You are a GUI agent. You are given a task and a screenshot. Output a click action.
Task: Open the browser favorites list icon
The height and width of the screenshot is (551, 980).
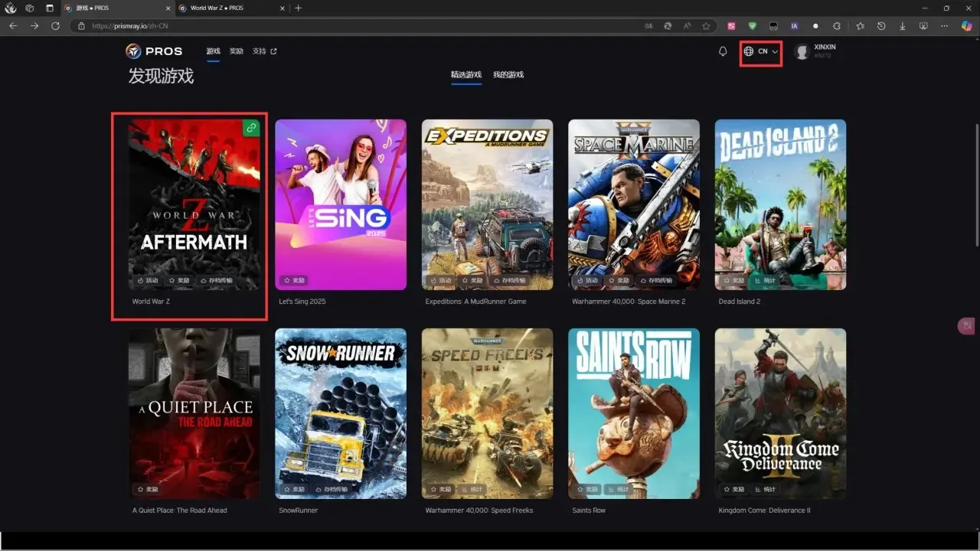[861, 25]
